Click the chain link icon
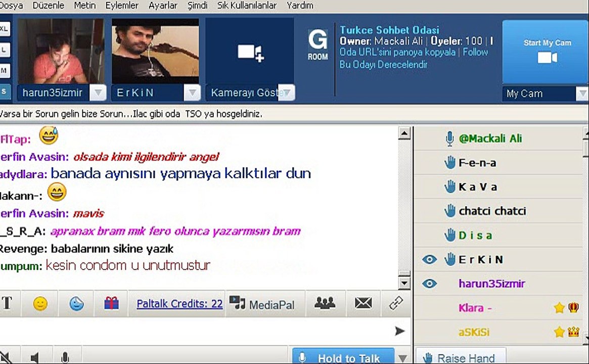Screen dimensions: 589x364 396,303
